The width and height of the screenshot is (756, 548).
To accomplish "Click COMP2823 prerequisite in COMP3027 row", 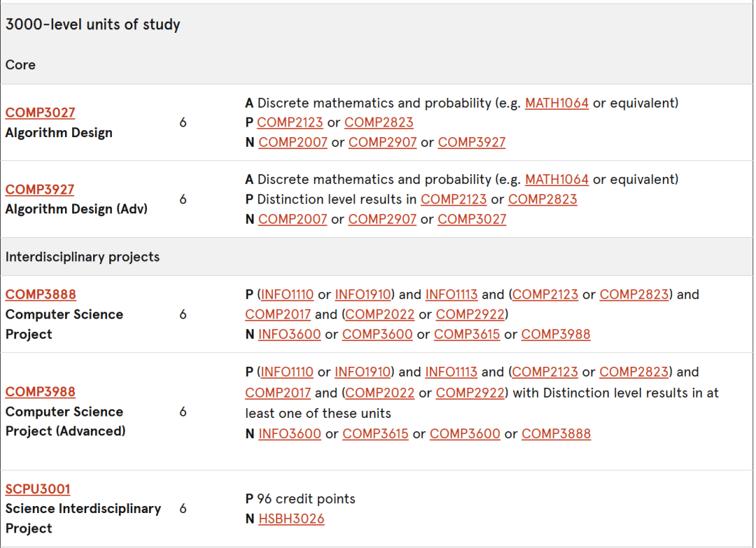I will tap(379, 122).
